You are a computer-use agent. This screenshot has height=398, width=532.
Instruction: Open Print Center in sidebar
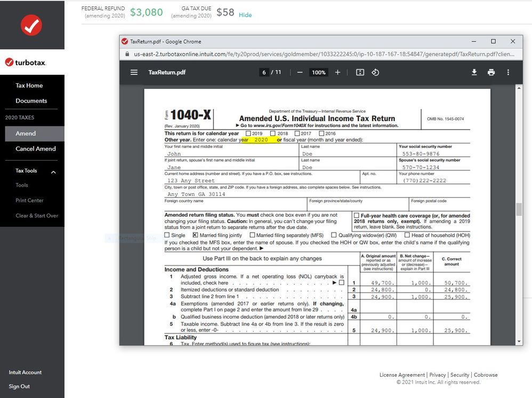(29, 201)
